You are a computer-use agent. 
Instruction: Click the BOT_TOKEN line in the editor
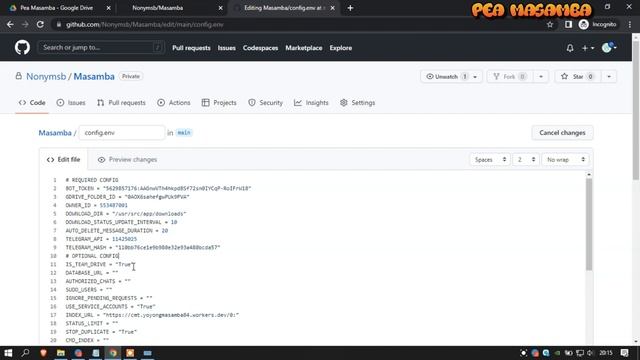[x=158, y=189]
